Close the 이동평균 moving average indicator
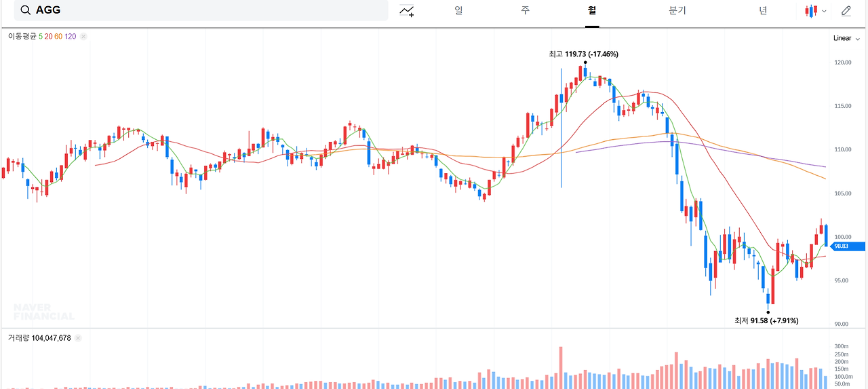868x389 pixels. 83,36
